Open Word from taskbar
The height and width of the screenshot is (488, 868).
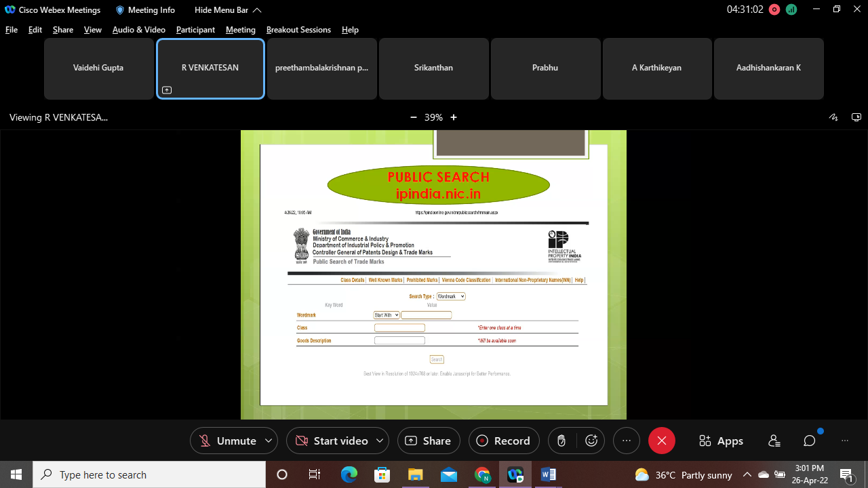[x=549, y=474]
